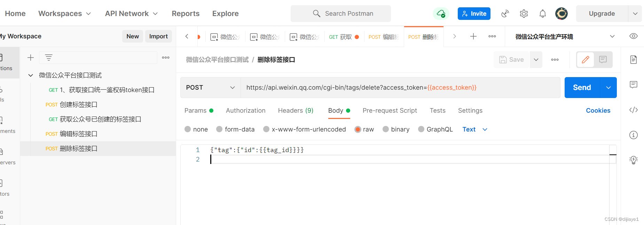Collapse the 微信公众平台接口测试 collection
The image size is (644, 225).
tap(31, 75)
